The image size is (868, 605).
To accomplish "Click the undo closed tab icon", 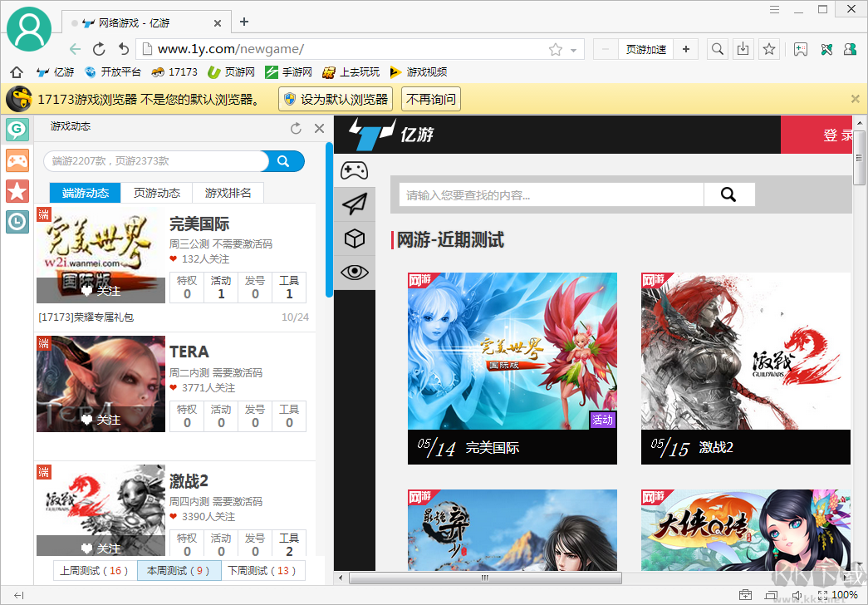I will pyautogui.click(x=123, y=49).
